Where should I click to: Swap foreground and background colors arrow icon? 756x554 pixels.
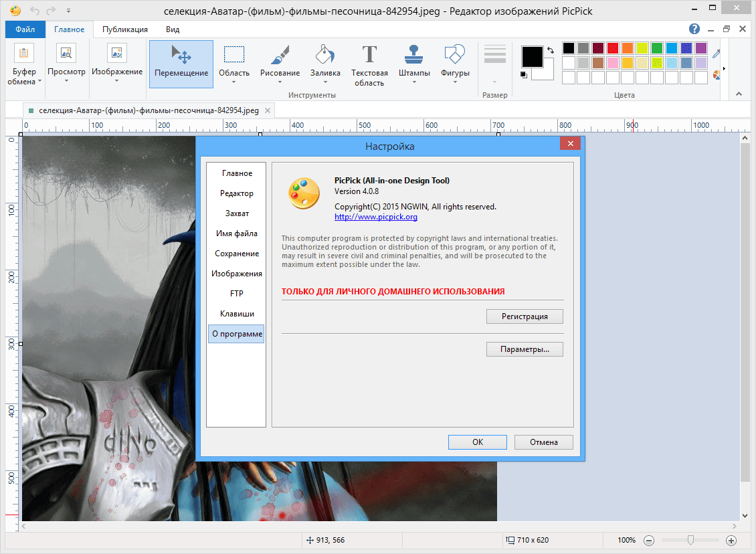pos(551,50)
